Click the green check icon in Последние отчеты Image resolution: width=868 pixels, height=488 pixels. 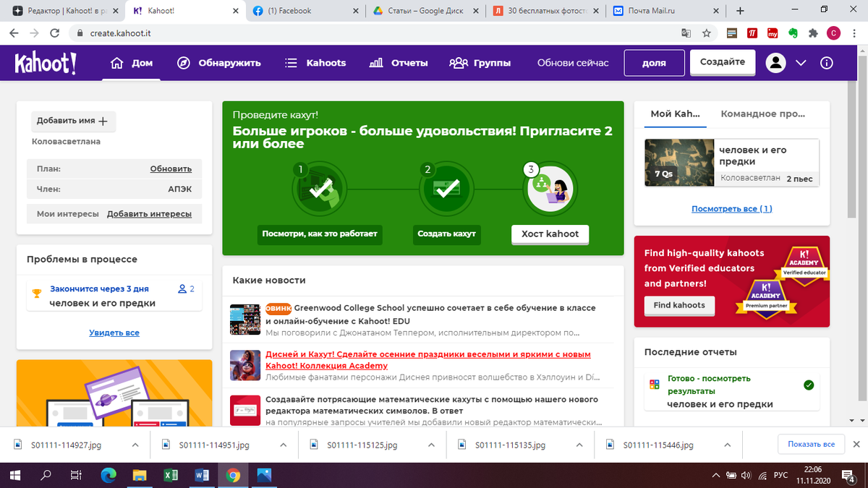[x=809, y=385]
